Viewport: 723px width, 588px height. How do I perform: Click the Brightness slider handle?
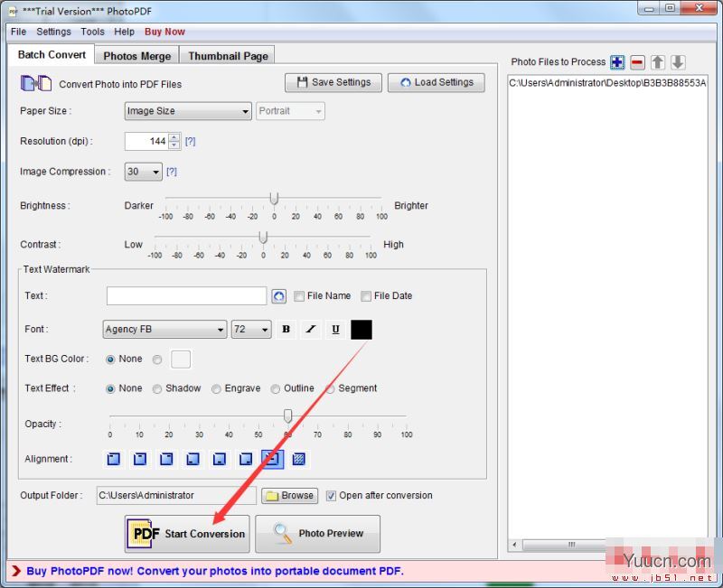coord(274,199)
